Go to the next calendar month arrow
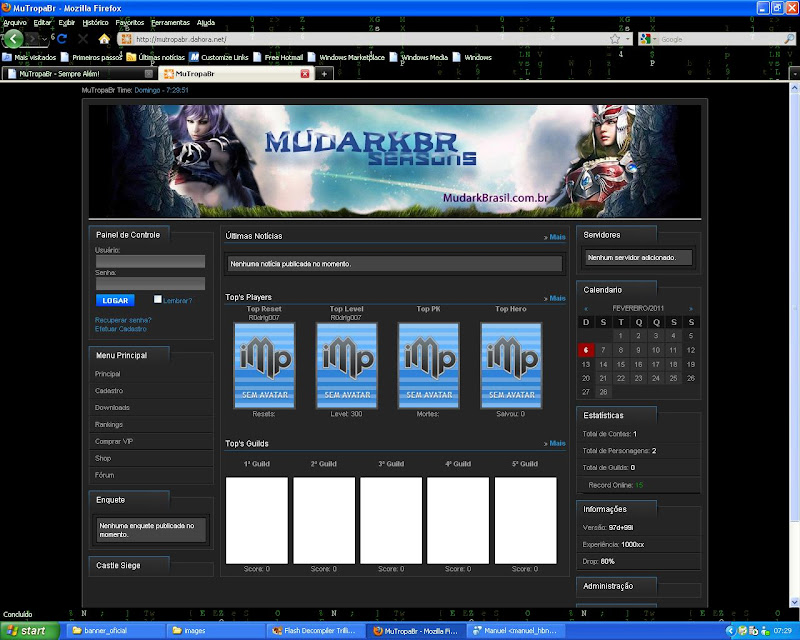The width and height of the screenshot is (800, 640). (x=690, y=308)
